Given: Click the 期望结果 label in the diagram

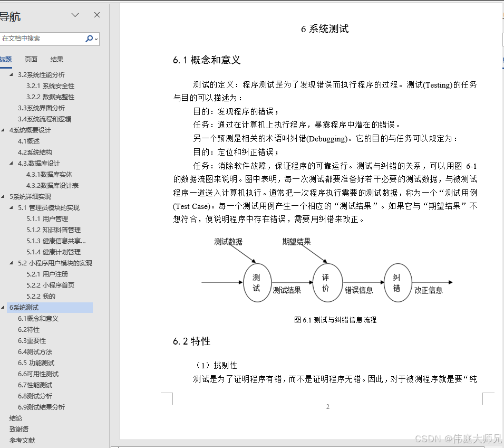Looking at the screenshot, I should point(296,242).
